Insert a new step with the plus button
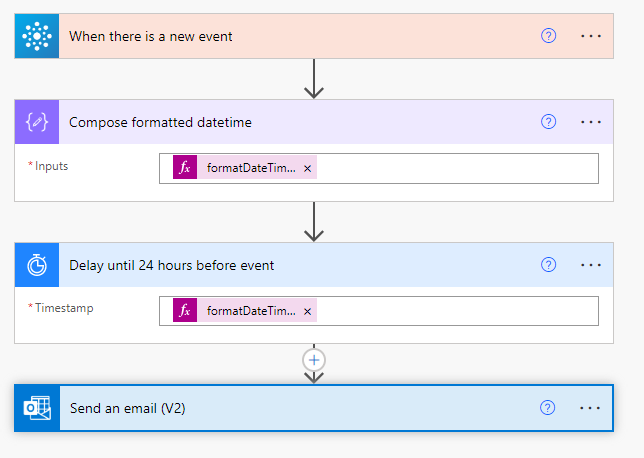644x458 pixels. (314, 360)
